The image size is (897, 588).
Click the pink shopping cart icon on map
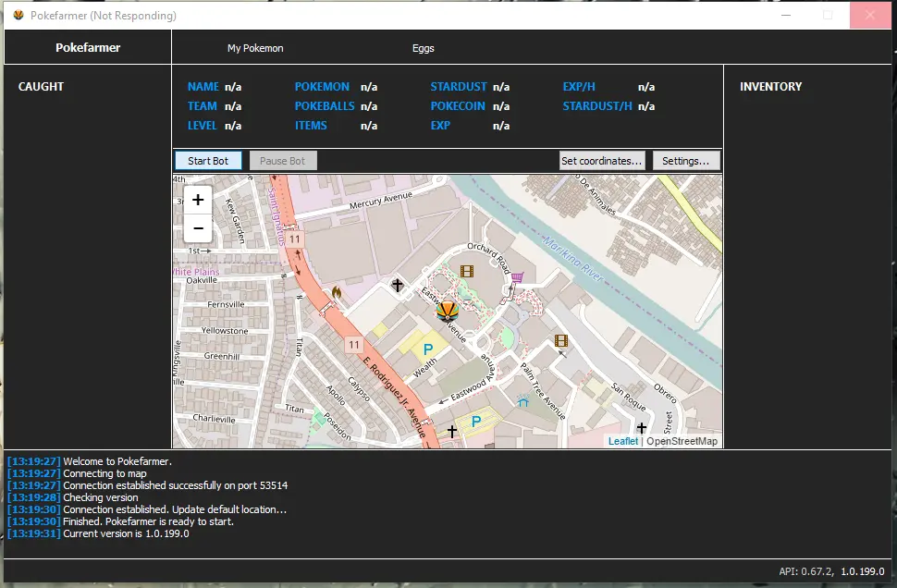pyautogui.click(x=517, y=278)
